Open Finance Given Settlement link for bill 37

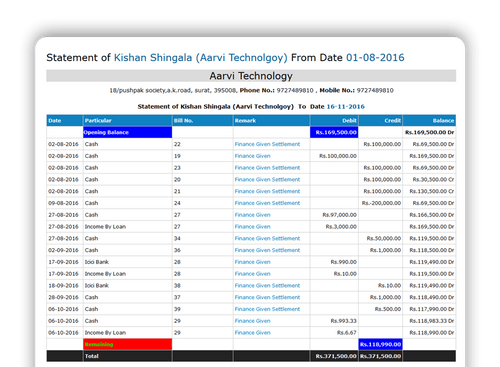(x=267, y=297)
